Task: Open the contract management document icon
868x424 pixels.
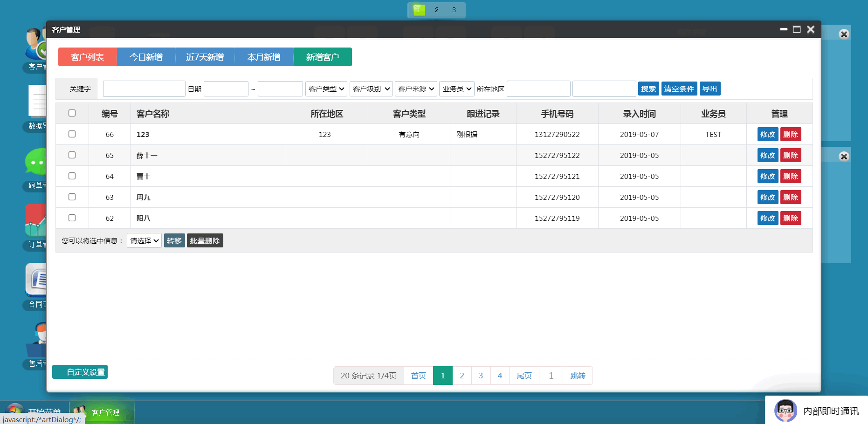Action: pos(35,280)
